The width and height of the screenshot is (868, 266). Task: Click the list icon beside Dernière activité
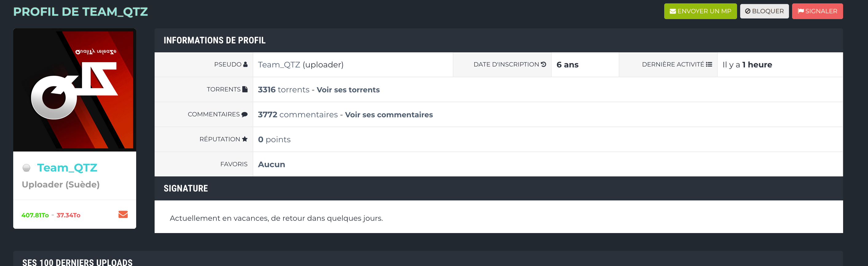point(709,64)
